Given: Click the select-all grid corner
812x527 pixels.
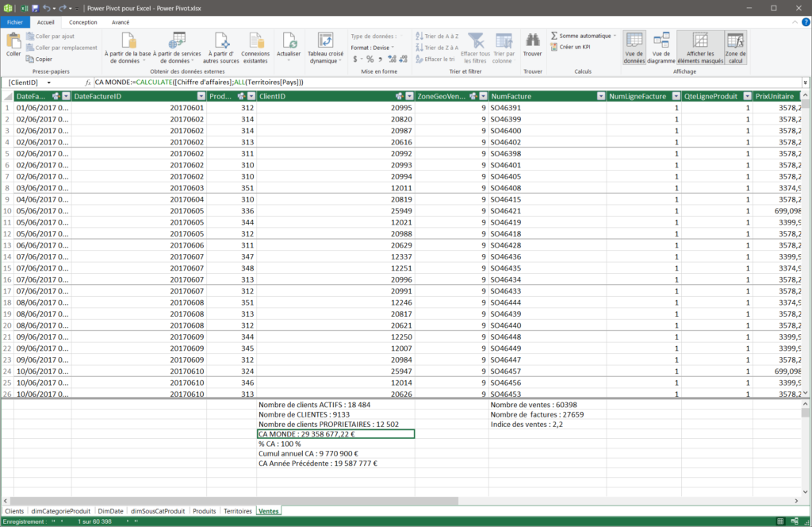Looking at the screenshot, I should point(7,96).
